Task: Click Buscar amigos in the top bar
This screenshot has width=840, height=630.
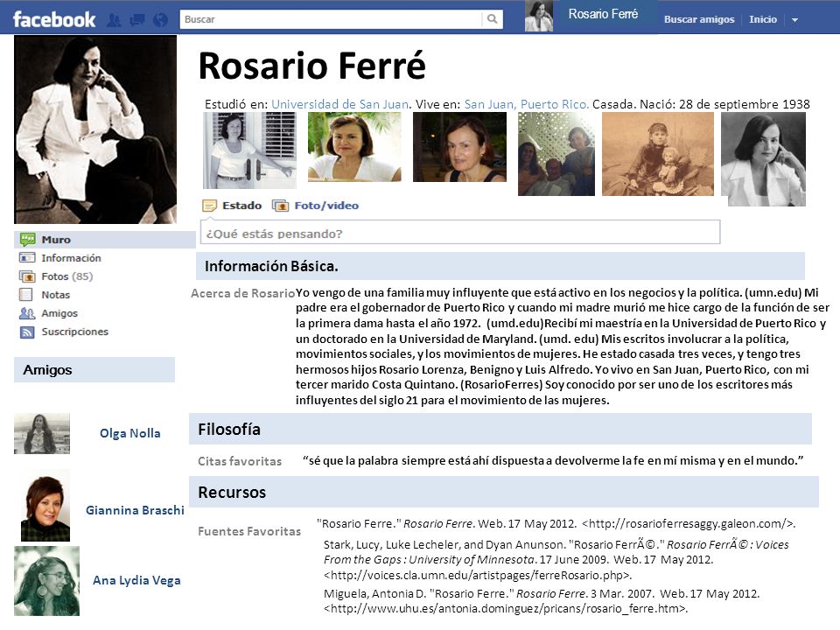Action: 699,19
